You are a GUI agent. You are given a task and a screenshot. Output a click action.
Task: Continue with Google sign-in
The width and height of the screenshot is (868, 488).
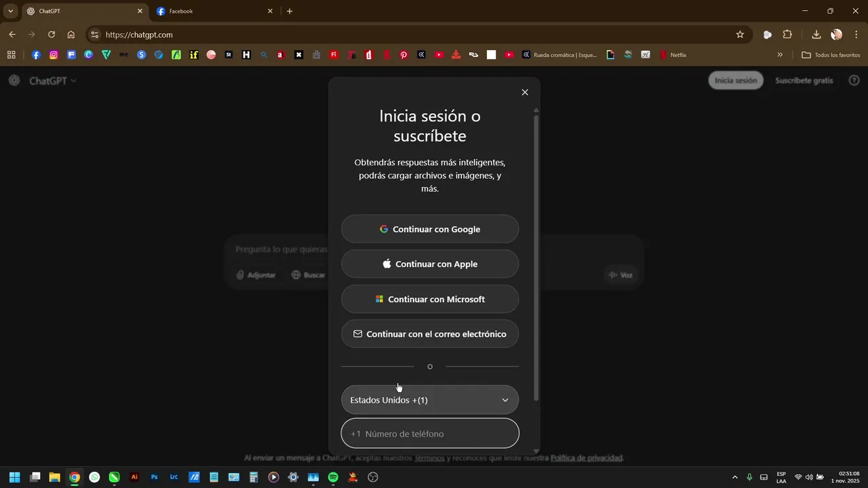430,229
